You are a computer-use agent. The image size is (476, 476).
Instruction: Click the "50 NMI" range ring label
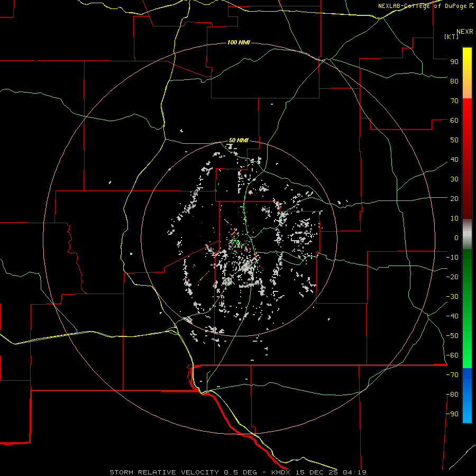click(239, 140)
